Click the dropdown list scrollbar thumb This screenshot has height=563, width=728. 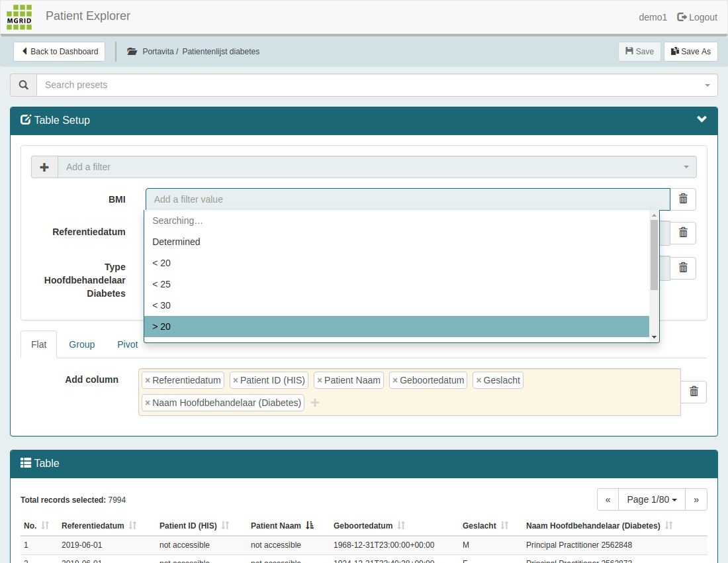[x=654, y=254]
